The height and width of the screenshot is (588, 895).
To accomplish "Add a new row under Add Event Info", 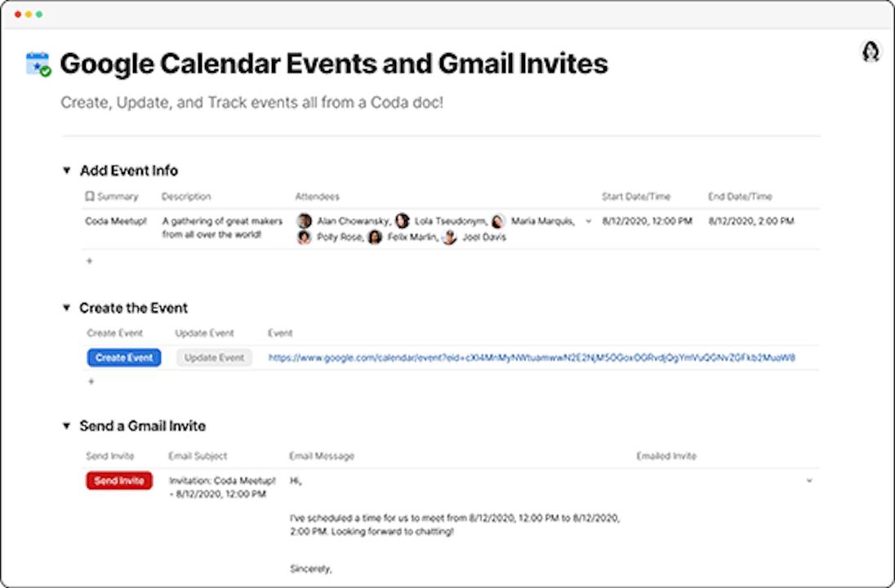I will (x=90, y=261).
